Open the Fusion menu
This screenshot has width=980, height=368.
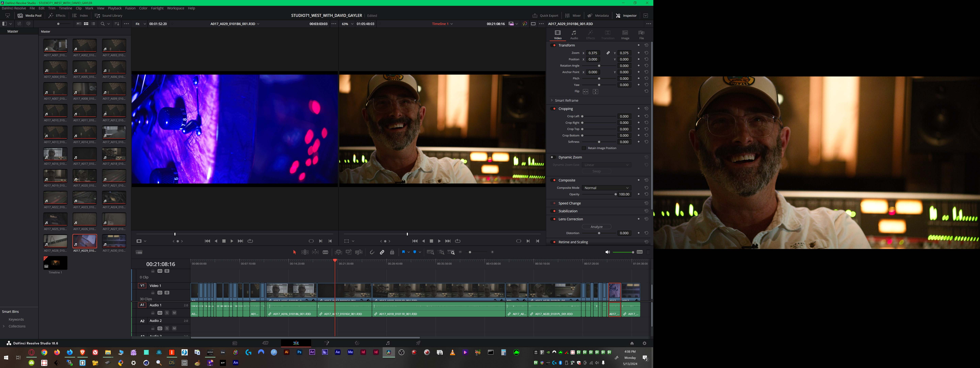point(130,8)
